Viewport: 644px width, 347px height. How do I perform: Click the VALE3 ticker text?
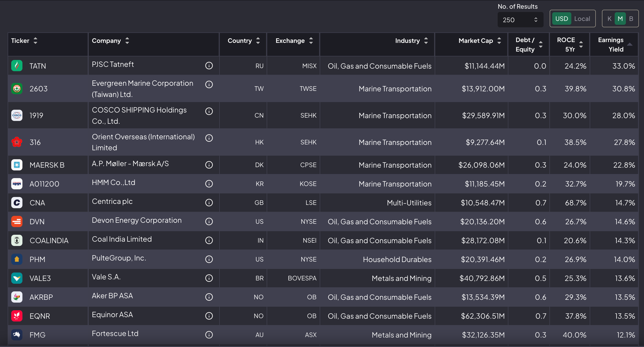pyautogui.click(x=40, y=278)
